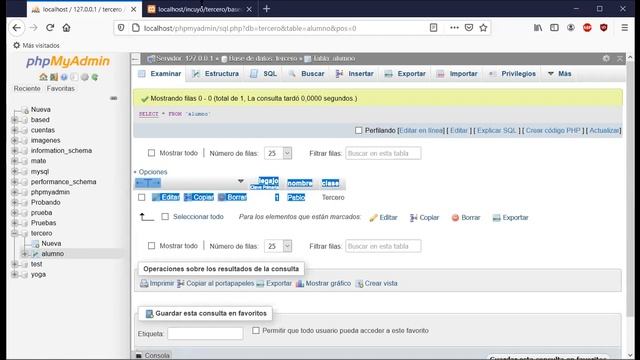The width and height of the screenshot is (640, 360).
Task: Expand the based database node
Action: point(14,120)
